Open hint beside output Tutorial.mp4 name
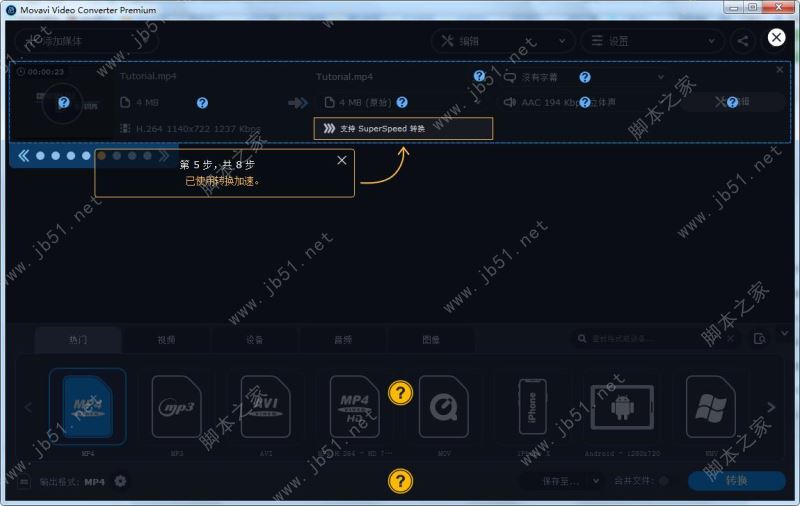 point(479,76)
